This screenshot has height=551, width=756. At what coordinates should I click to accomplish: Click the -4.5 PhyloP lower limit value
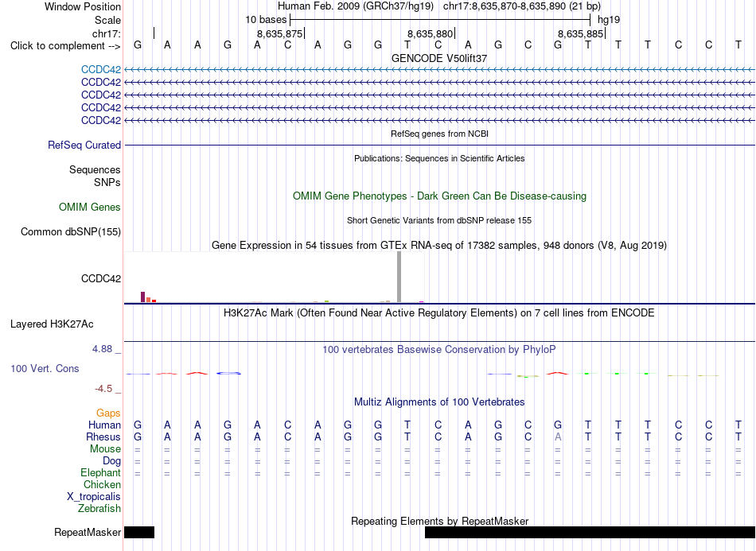click(x=103, y=388)
